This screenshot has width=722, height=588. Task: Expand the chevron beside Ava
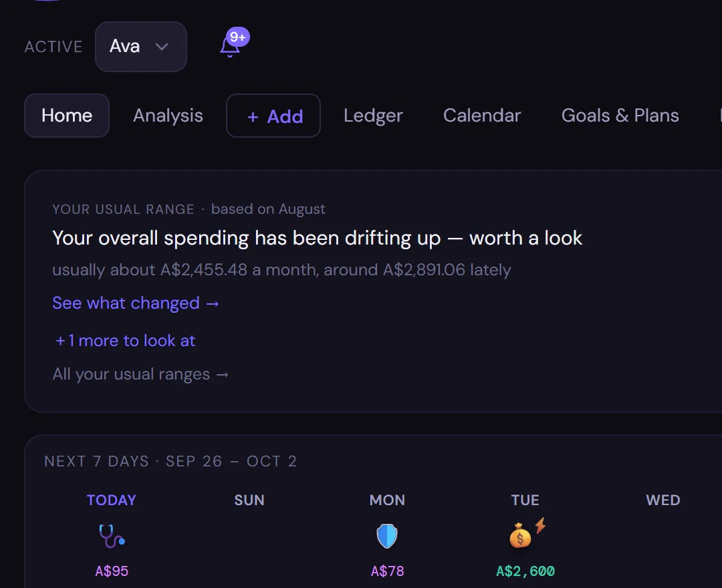(x=162, y=47)
